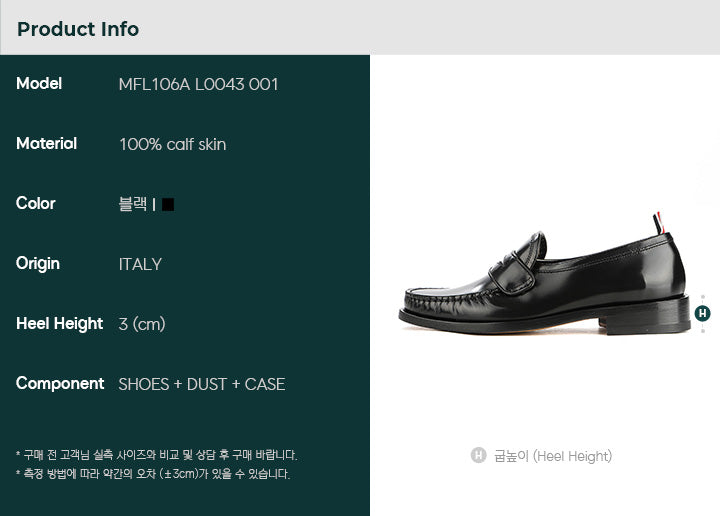Click the Product Info heading

point(78,29)
